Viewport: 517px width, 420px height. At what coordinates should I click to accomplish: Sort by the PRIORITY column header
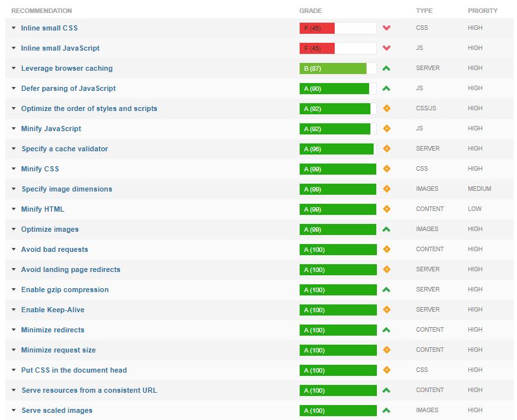[x=483, y=11]
